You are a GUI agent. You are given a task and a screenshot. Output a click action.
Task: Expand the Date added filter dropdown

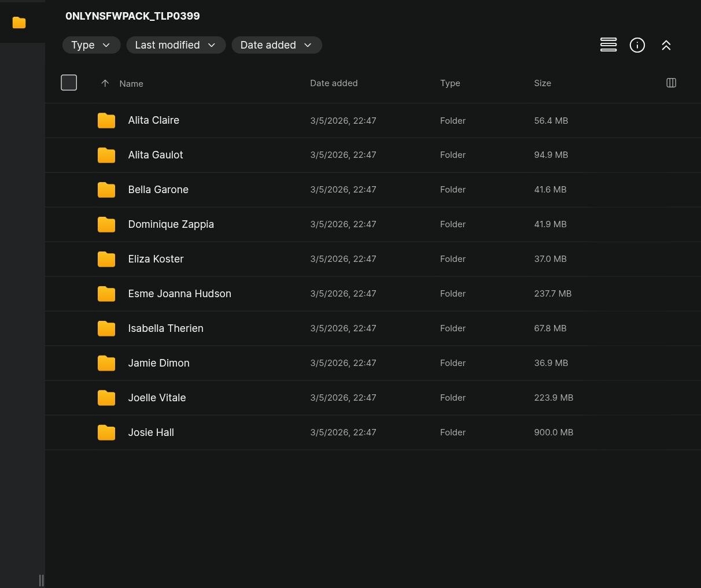(x=276, y=45)
